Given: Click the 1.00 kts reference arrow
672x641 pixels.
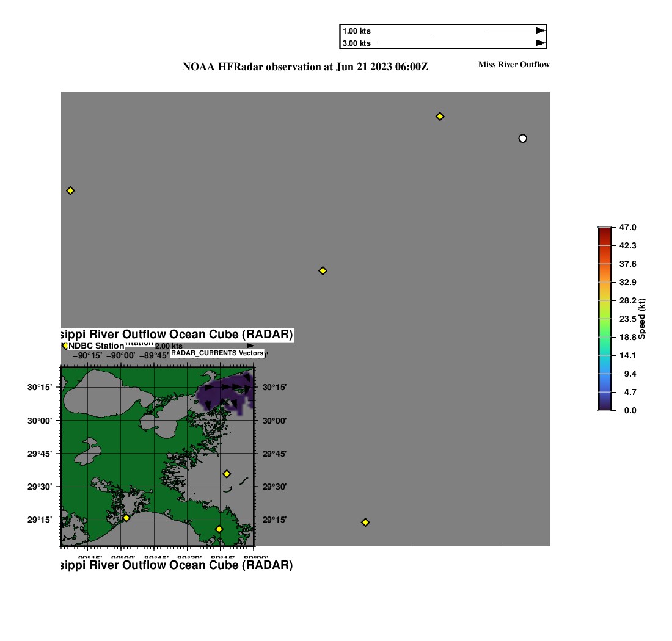Looking at the screenshot, I should point(514,31).
